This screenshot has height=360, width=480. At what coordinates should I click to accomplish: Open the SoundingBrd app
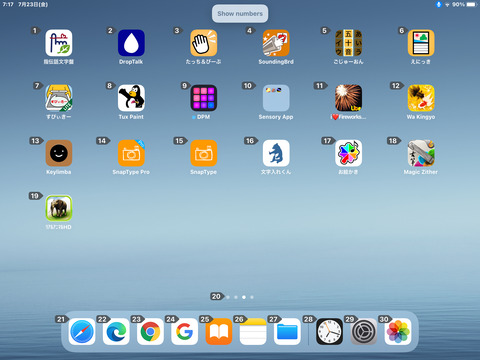[x=276, y=43]
